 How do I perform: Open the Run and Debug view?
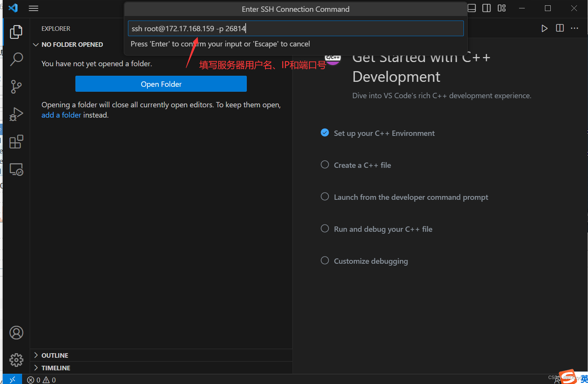click(16, 114)
